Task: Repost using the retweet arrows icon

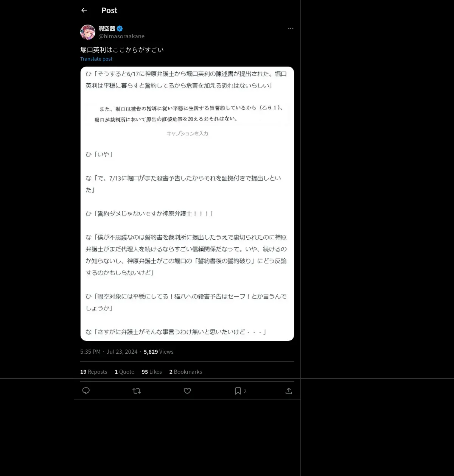Action: (x=137, y=391)
